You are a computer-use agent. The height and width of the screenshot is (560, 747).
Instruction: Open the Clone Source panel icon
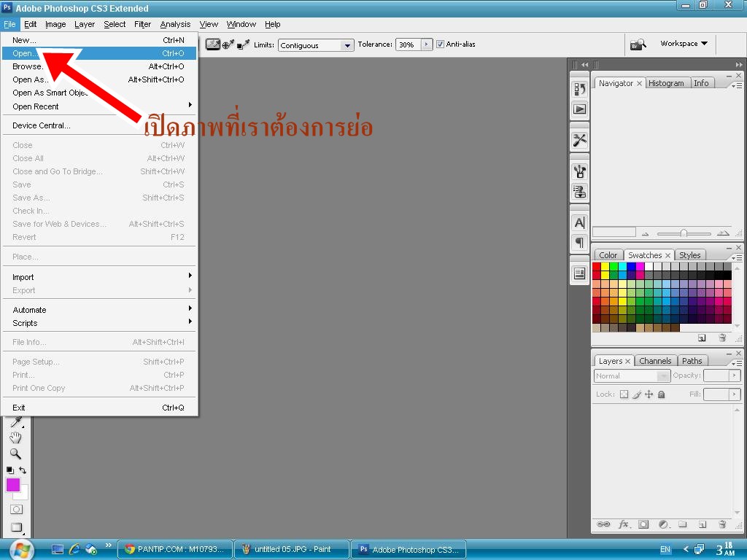tap(580, 192)
